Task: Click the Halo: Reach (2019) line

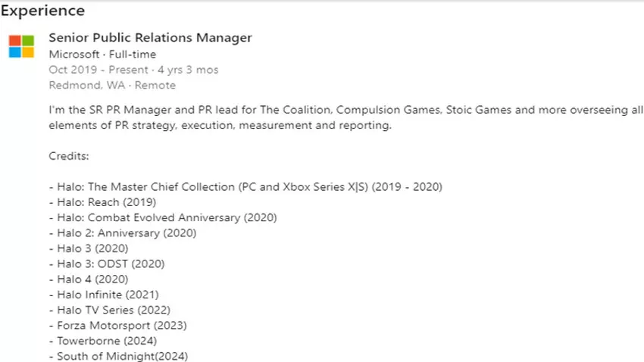Action: (x=102, y=202)
